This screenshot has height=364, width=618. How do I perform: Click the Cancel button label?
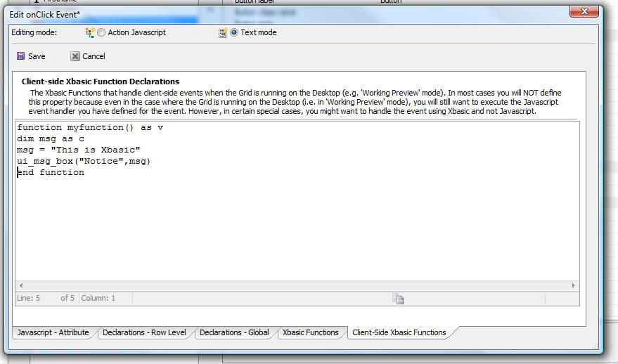click(94, 56)
